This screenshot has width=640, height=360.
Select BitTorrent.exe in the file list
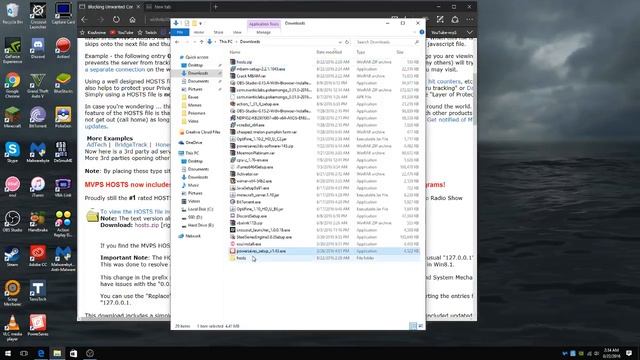[324, 202]
